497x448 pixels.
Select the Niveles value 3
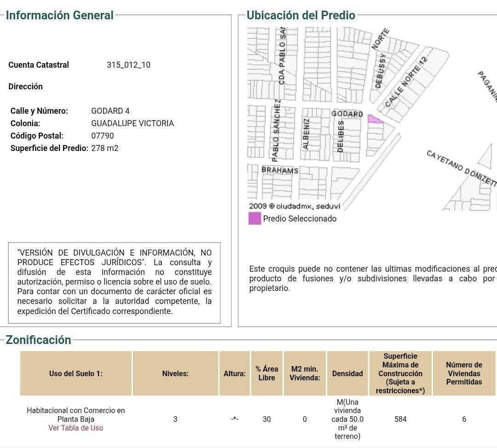tap(175, 419)
